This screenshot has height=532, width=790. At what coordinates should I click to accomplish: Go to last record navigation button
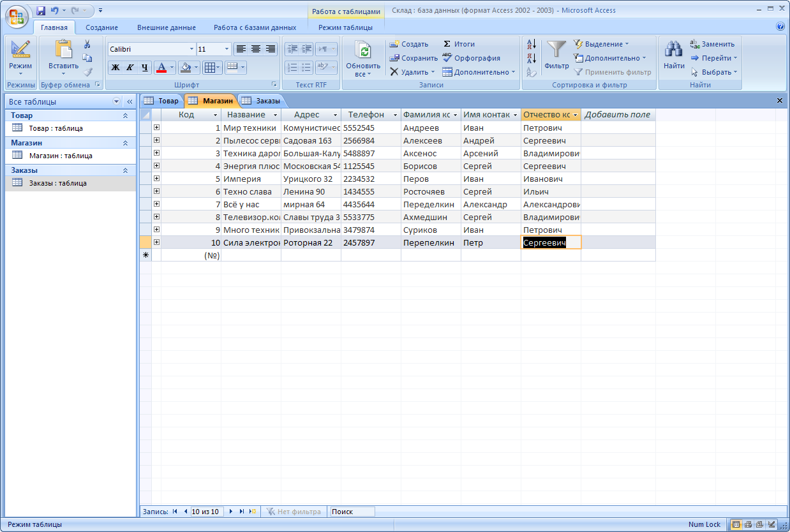click(x=241, y=512)
